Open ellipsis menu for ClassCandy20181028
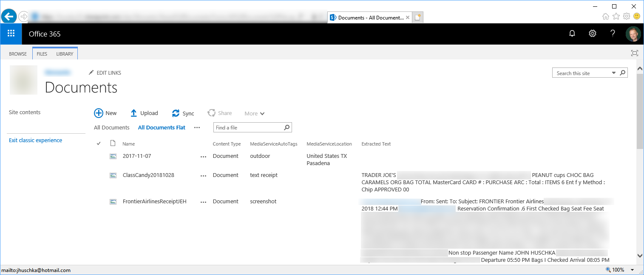644x275 pixels. [x=203, y=175]
